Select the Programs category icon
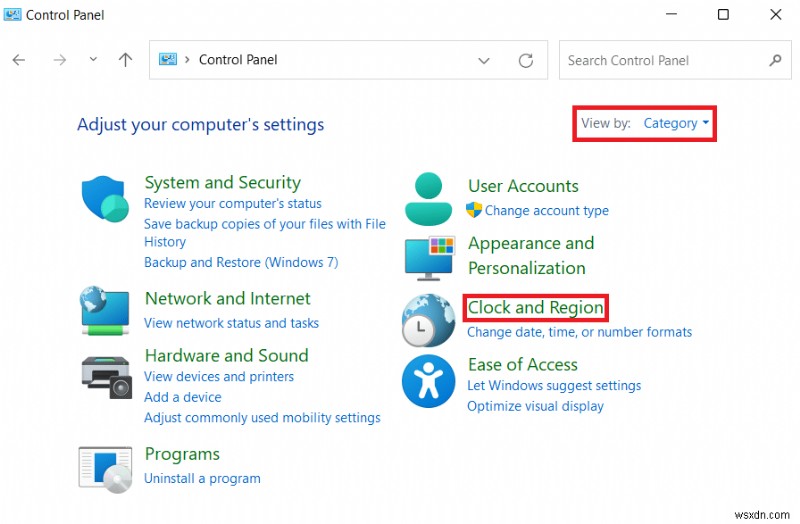 pyautogui.click(x=104, y=467)
